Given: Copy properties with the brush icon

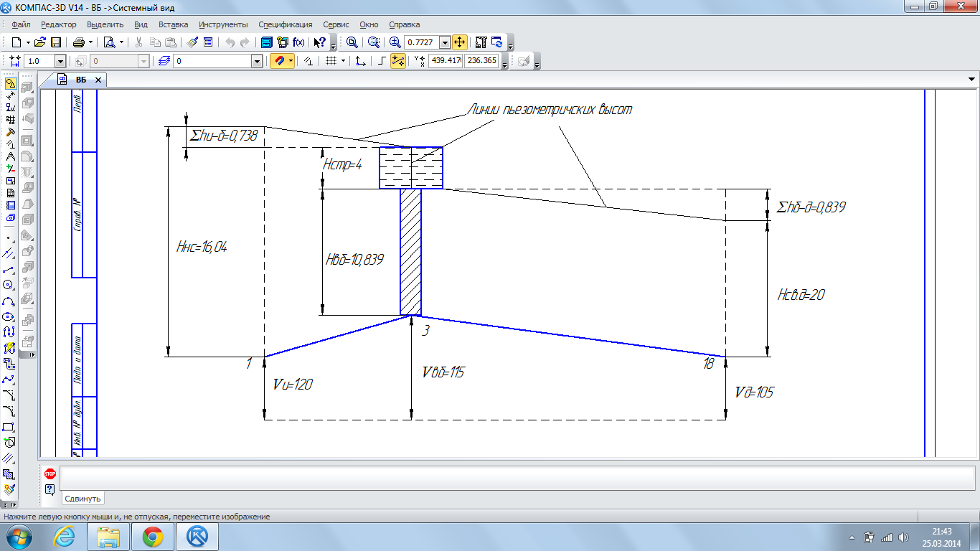Looking at the screenshot, I should [x=194, y=42].
